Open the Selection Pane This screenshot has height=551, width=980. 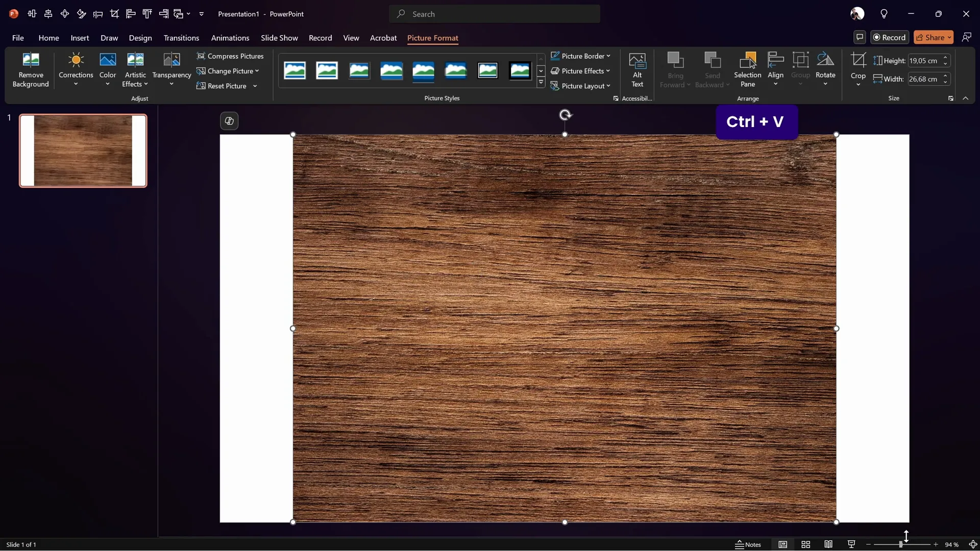tap(747, 70)
